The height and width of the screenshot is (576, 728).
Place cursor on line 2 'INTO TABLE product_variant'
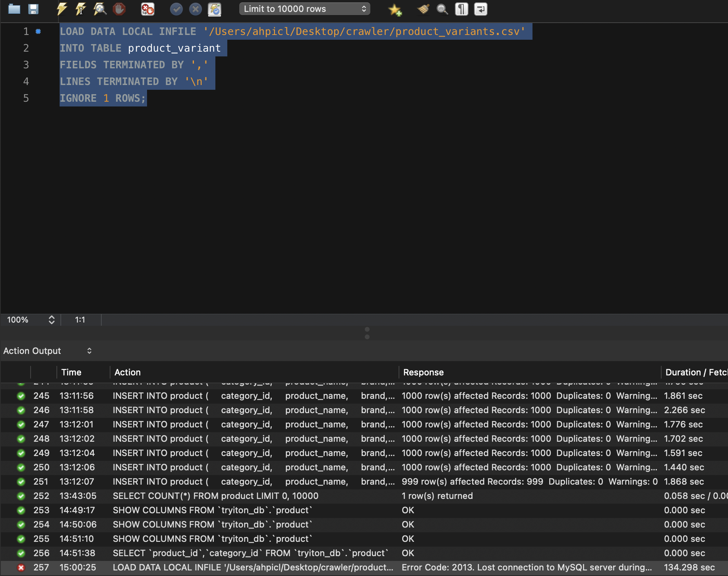point(140,48)
